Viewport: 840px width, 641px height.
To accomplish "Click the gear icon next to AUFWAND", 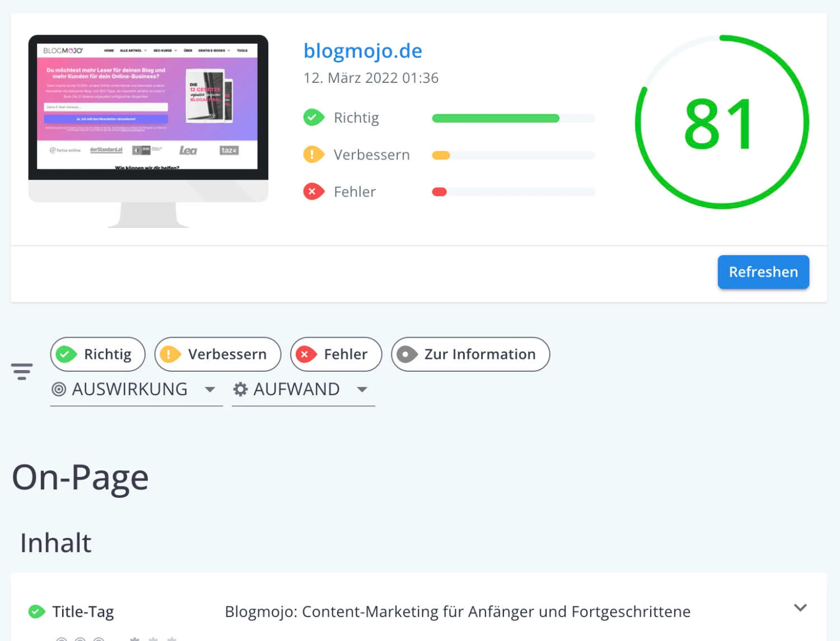I will (240, 389).
